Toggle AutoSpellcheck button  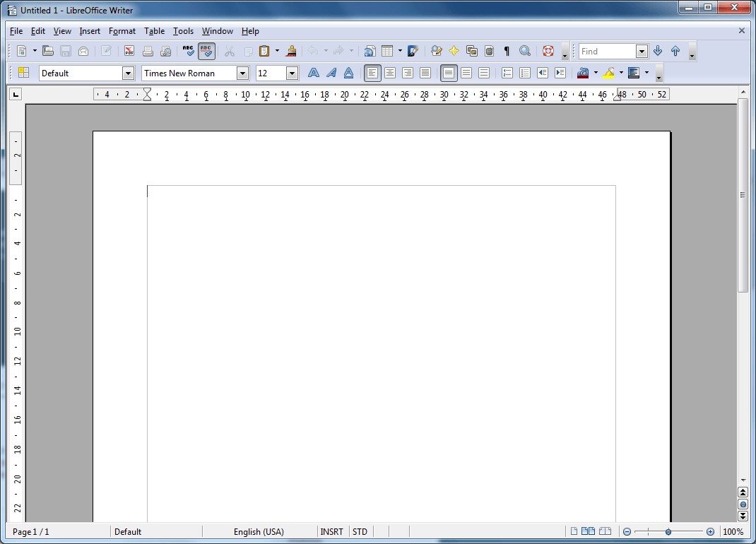point(206,51)
